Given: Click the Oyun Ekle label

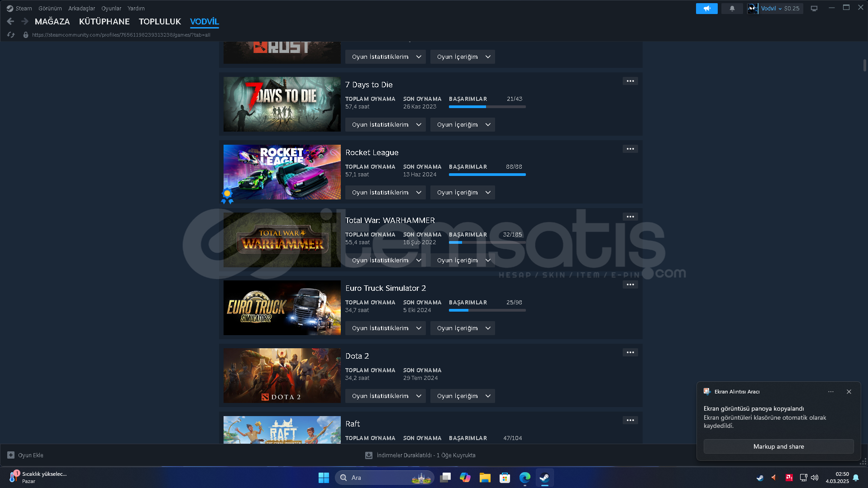Looking at the screenshot, I should pos(31,455).
